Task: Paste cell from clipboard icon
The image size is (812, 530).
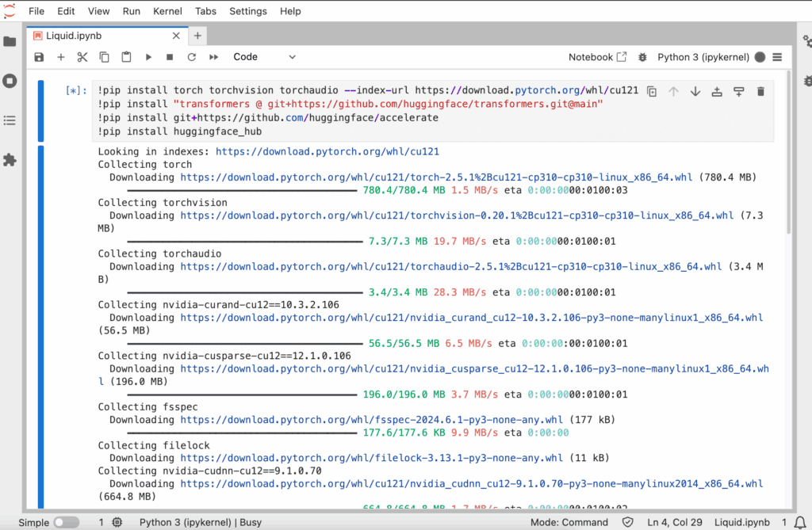Action: click(x=126, y=57)
